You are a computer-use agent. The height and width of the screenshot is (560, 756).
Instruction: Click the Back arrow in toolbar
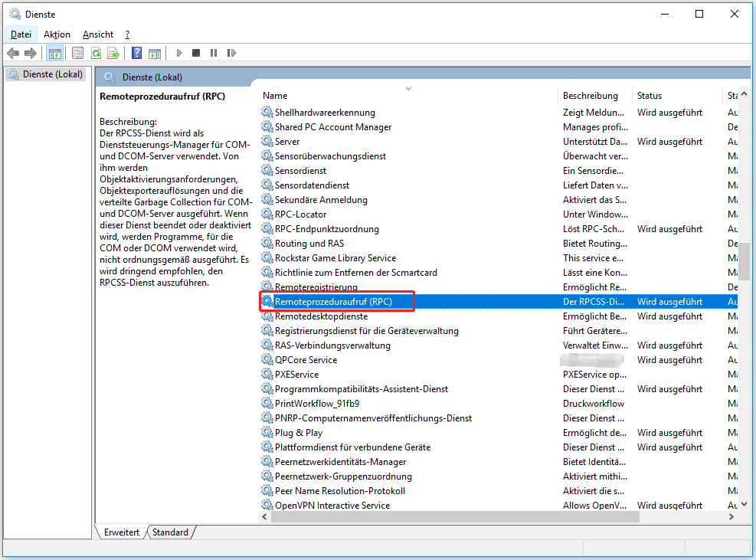click(13, 53)
